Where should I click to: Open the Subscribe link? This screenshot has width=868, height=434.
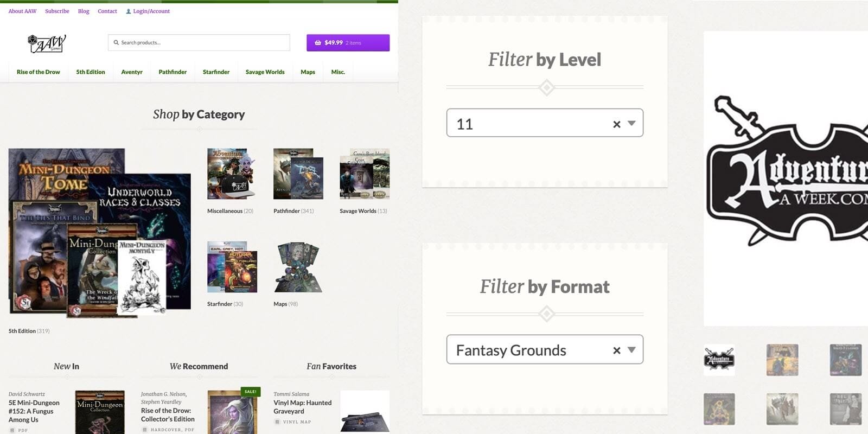[x=57, y=11]
